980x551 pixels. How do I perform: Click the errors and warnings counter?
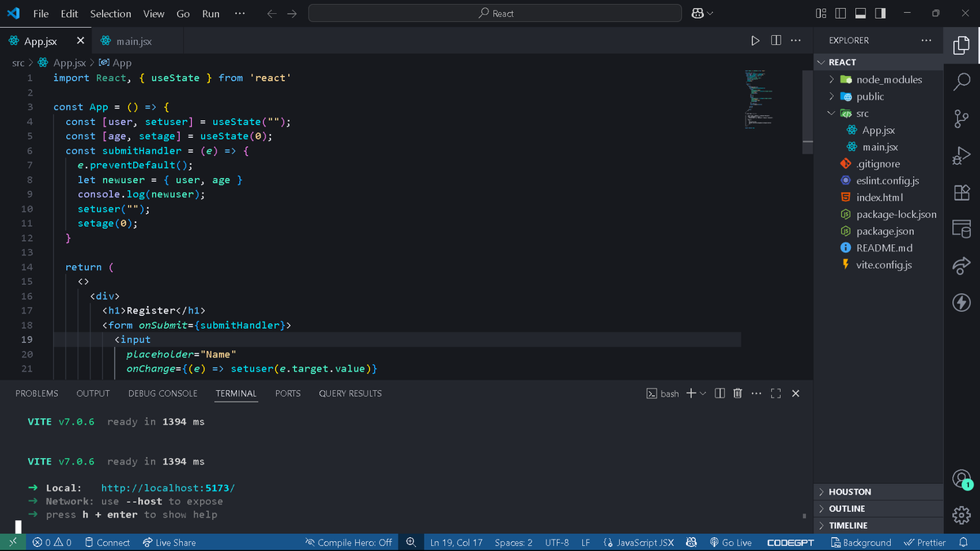coord(51,543)
